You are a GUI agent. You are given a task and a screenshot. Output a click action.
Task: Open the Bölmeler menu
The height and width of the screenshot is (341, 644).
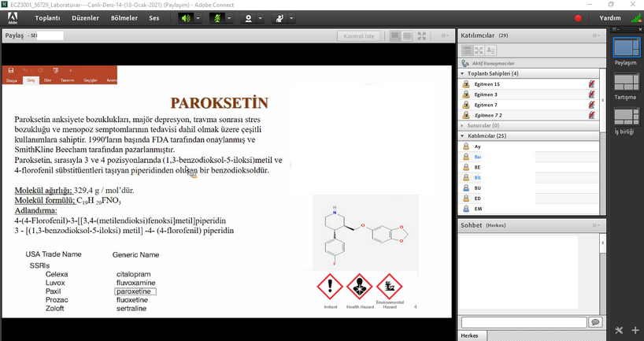click(124, 17)
